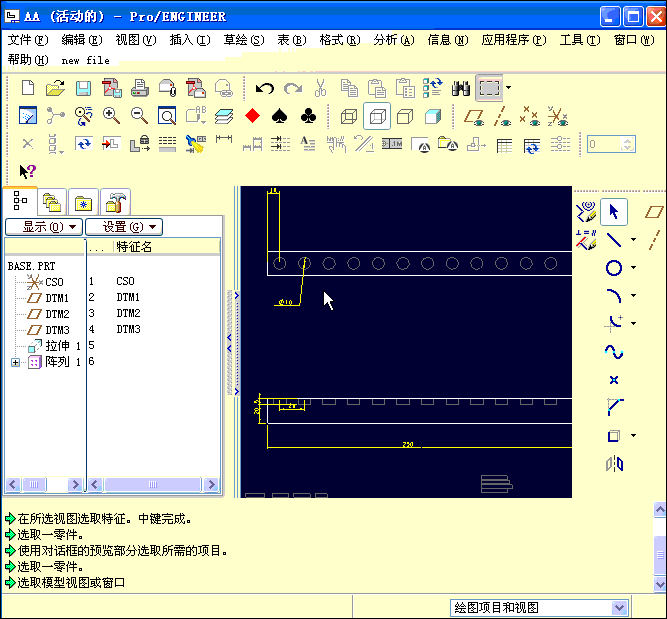Open the 草绘(S) menu

(244, 40)
